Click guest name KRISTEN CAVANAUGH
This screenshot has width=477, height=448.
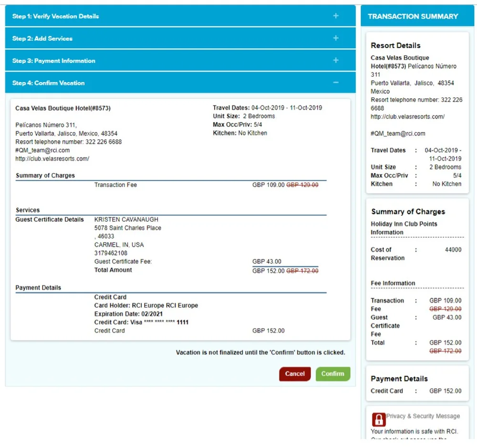pyautogui.click(x=126, y=219)
